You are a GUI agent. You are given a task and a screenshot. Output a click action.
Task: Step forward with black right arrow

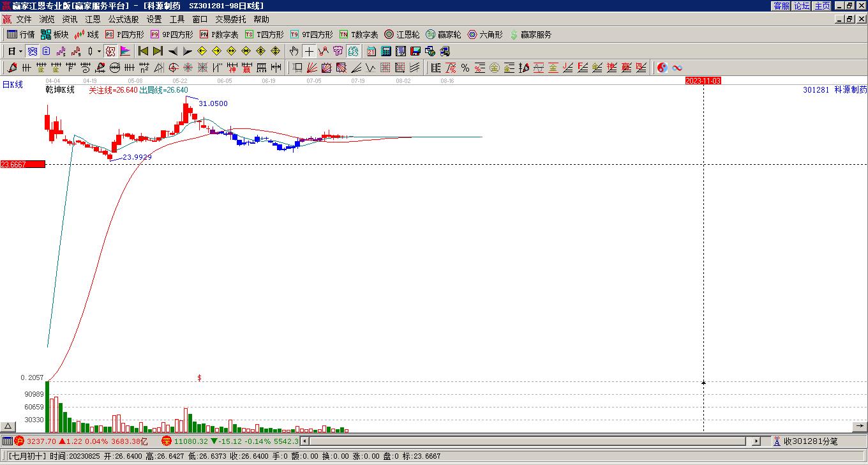click(x=187, y=51)
